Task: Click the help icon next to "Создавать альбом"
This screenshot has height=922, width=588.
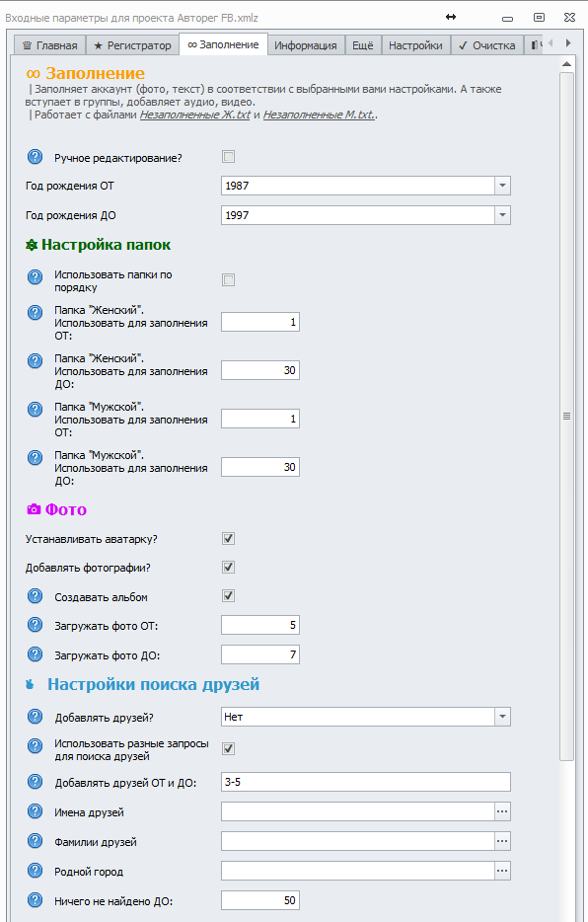Action: coord(35,596)
